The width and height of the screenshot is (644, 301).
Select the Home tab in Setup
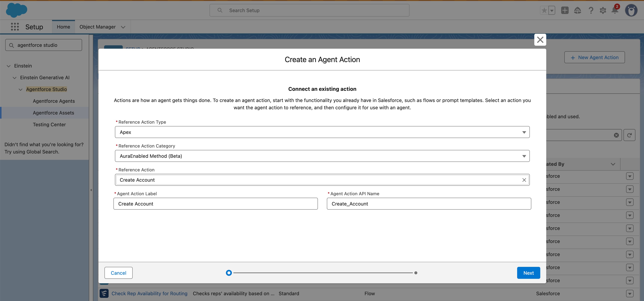coord(63,27)
